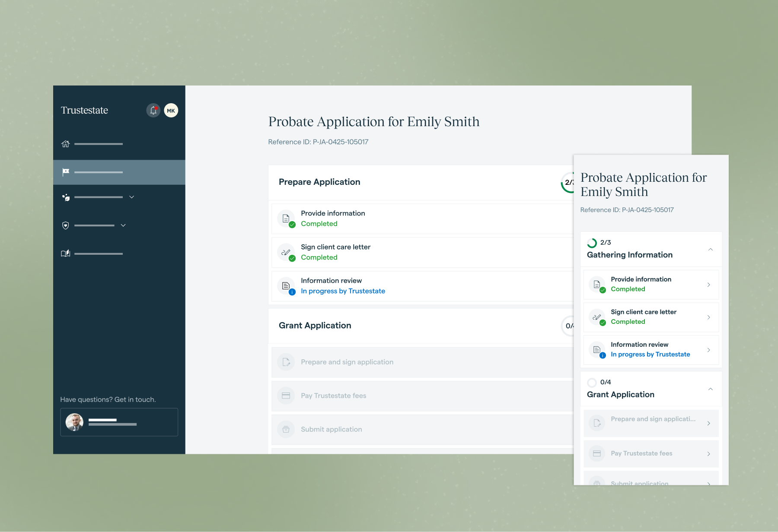Open Pay Trustestate fees in main list
The height and width of the screenshot is (532, 778).
[333, 396]
